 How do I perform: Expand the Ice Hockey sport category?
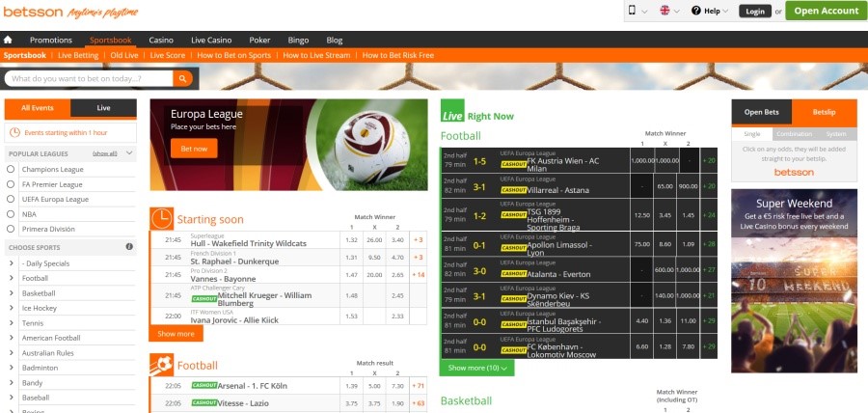pyautogui.click(x=11, y=308)
